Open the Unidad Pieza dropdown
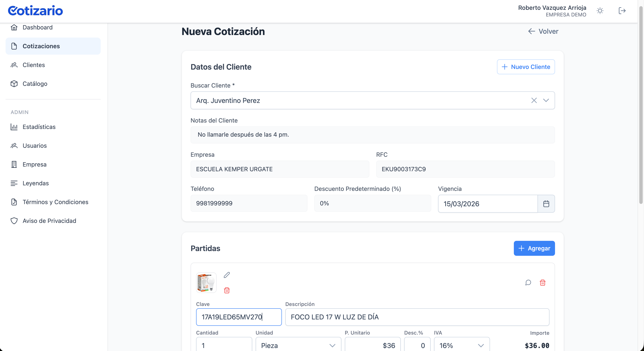Viewport: 644px width, 351px height. (x=298, y=345)
